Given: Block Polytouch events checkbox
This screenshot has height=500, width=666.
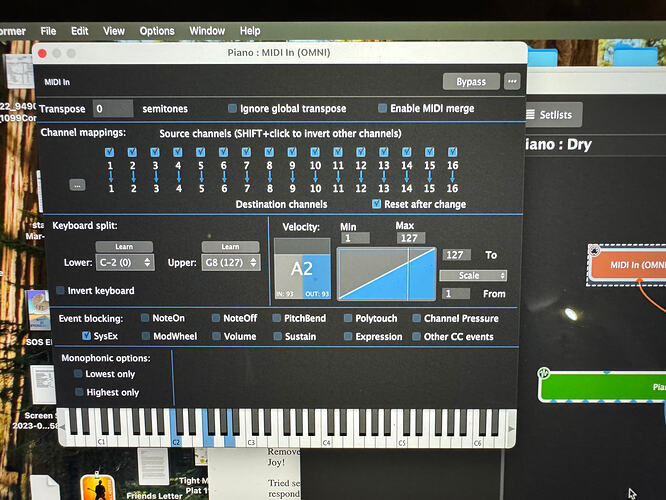Looking at the screenshot, I should coord(348,318).
